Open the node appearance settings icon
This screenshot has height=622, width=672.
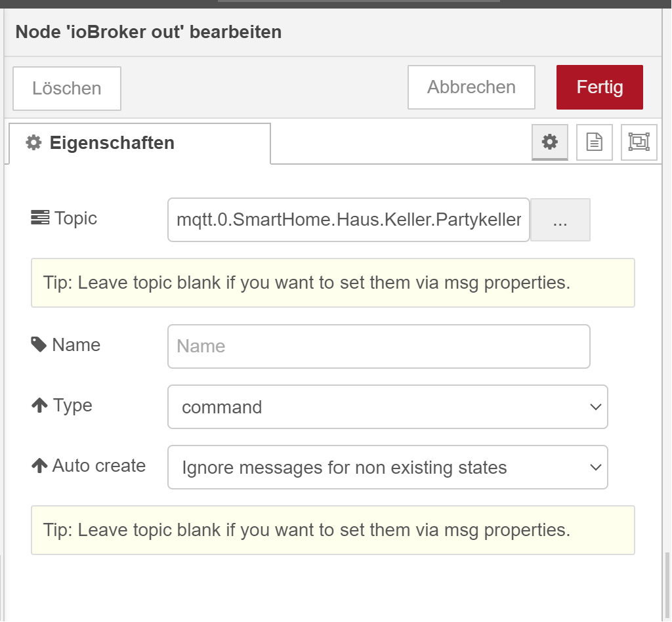point(639,142)
